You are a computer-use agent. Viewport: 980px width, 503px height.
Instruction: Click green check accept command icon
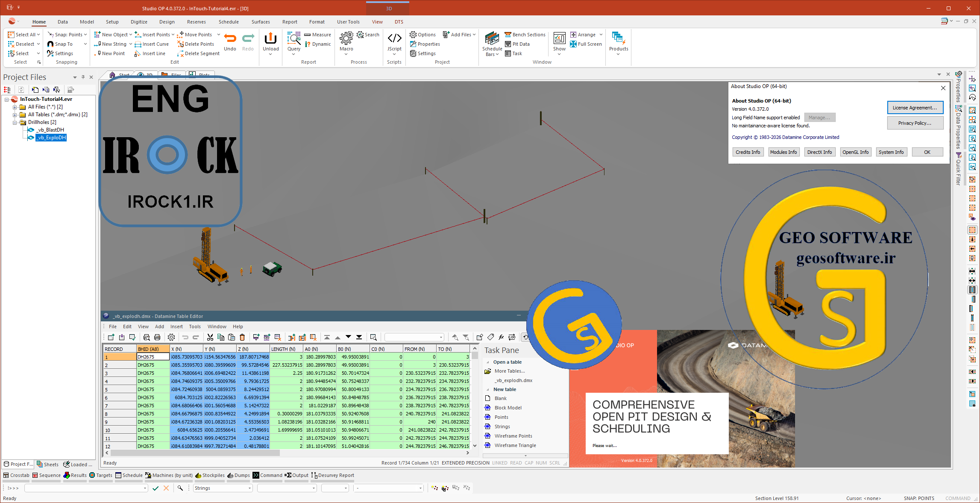click(155, 488)
